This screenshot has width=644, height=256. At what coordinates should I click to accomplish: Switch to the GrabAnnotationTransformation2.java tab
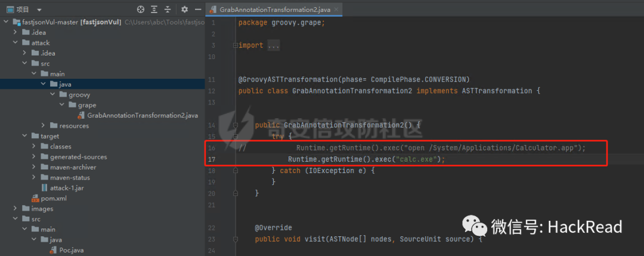point(274,9)
